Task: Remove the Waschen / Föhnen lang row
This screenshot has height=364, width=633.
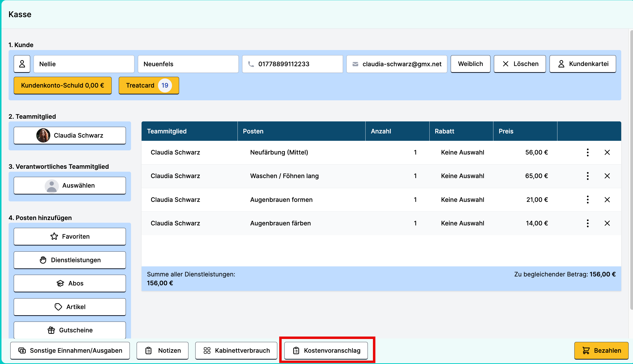Action: tap(607, 176)
